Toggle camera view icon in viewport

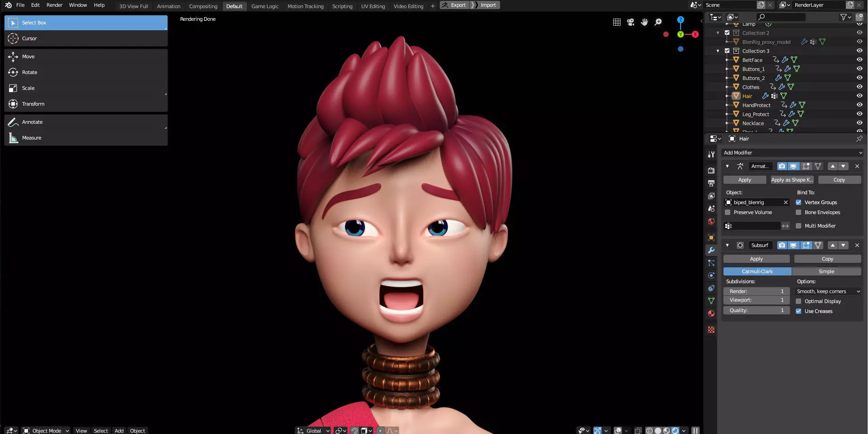[630, 22]
